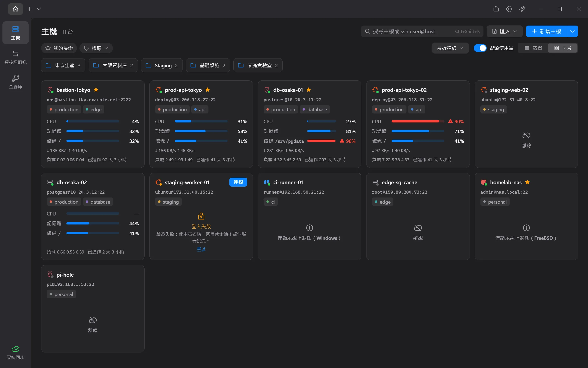Switch to 清單 view
Screen dimensions: 588x368
(x=533, y=48)
